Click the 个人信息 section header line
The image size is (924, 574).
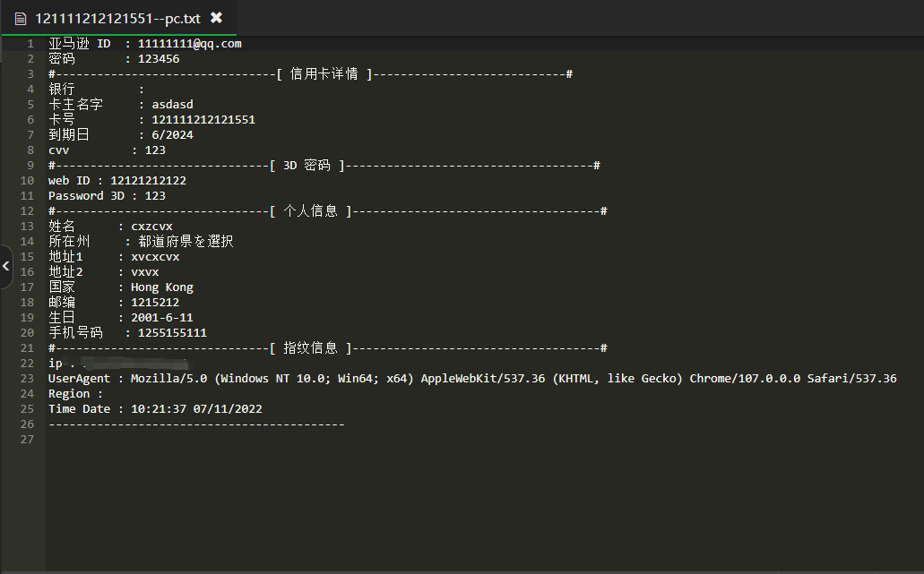point(310,211)
